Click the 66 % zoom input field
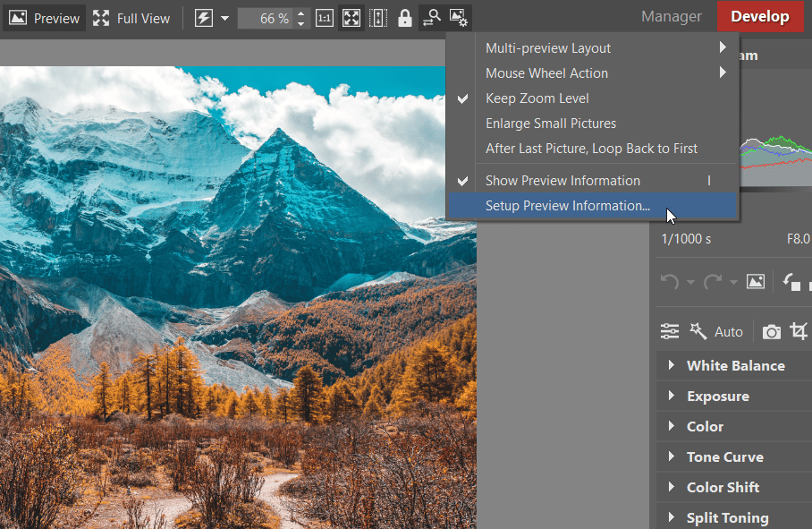 tap(265, 18)
